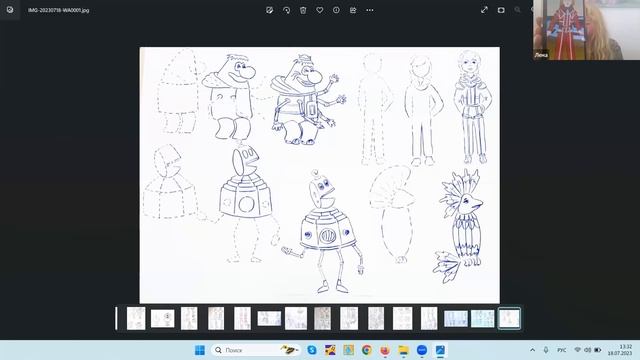640x360 pixels.
Task: Mark the image as favorite with the heart
Action: coord(320,10)
